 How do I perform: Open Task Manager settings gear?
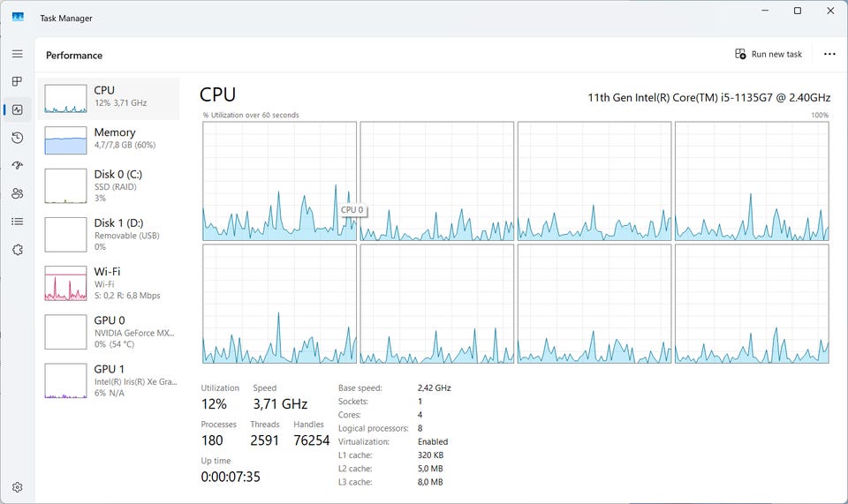pyautogui.click(x=18, y=487)
